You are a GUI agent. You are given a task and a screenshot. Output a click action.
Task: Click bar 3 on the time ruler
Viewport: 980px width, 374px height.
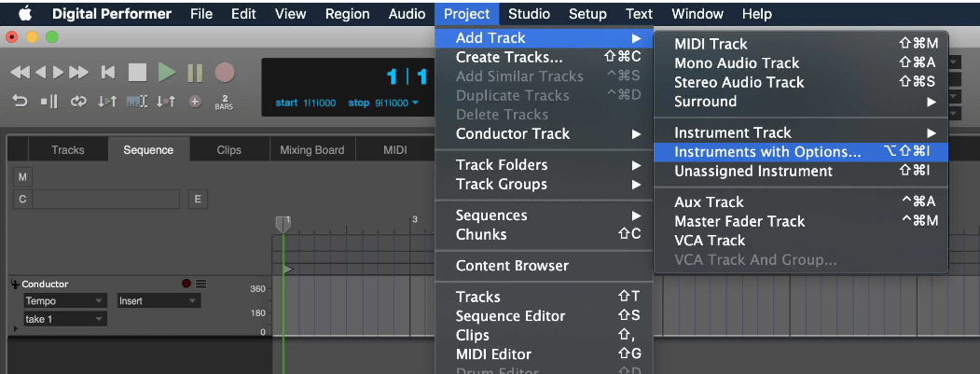pyautogui.click(x=414, y=219)
